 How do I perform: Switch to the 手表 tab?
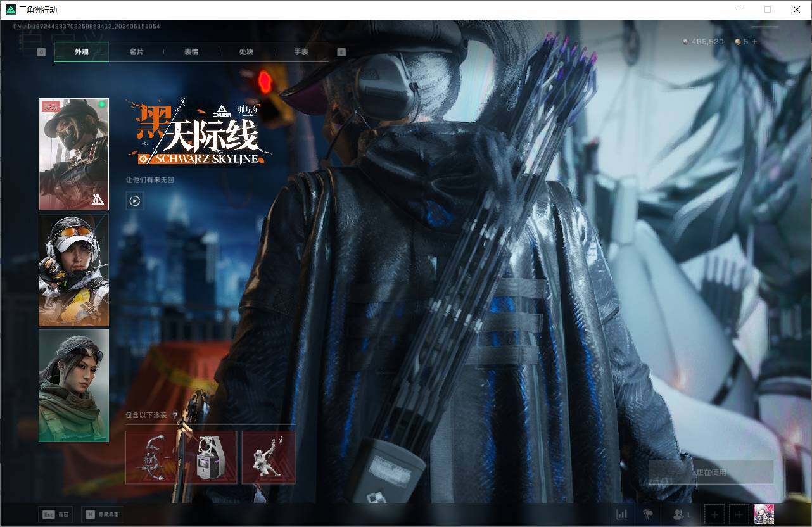click(301, 52)
